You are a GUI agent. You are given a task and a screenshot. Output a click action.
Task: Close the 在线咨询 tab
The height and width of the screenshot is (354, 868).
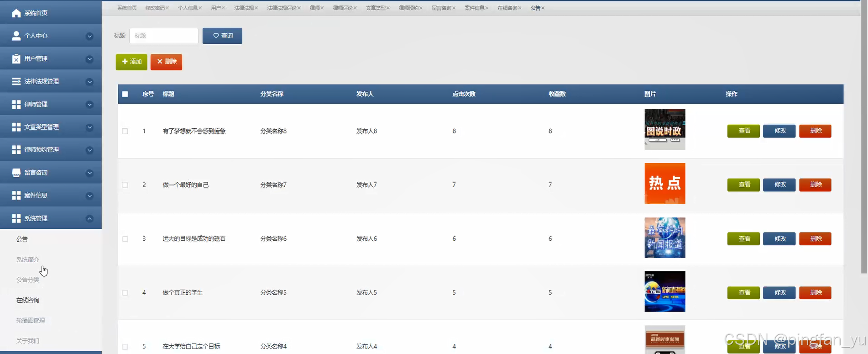(520, 8)
